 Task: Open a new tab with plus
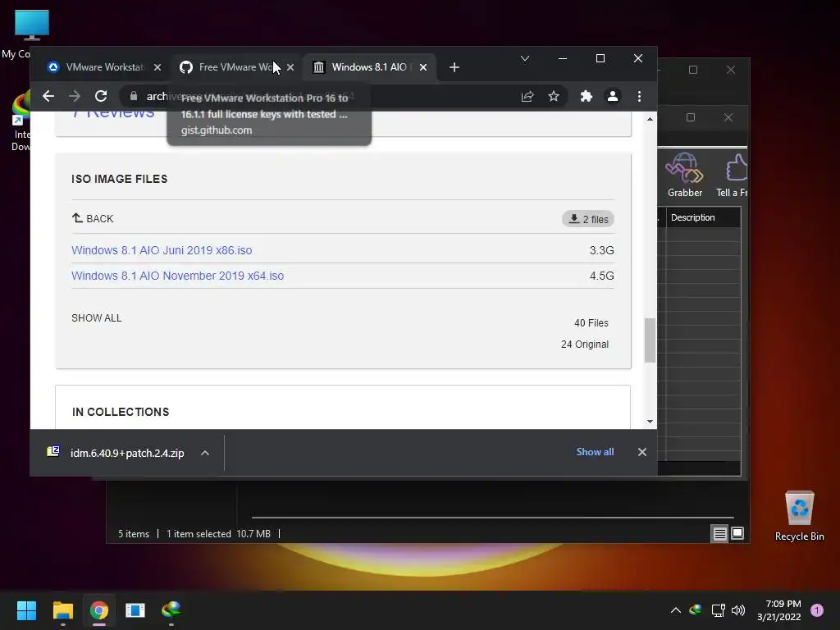[x=454, y=67]
